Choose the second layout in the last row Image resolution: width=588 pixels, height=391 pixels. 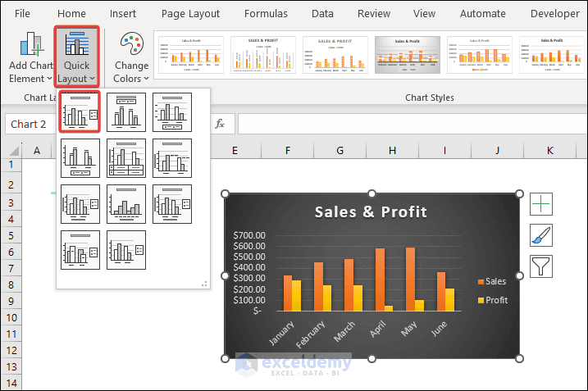(x=126, y=250)
